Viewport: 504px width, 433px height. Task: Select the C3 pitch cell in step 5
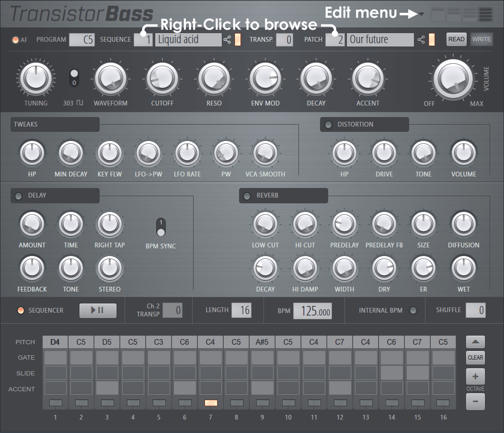pyautogui.click(x=159, y=342)
